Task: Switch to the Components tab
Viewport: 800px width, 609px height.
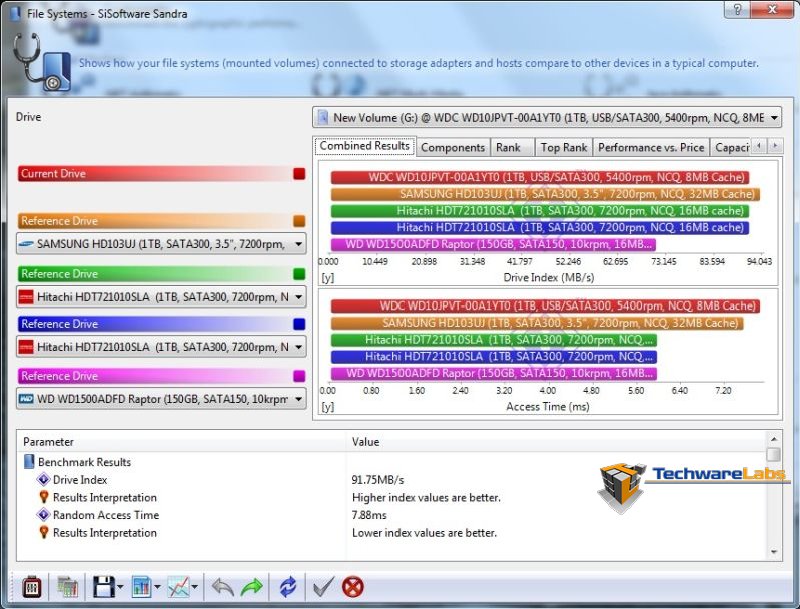Action: pos(453,147)
